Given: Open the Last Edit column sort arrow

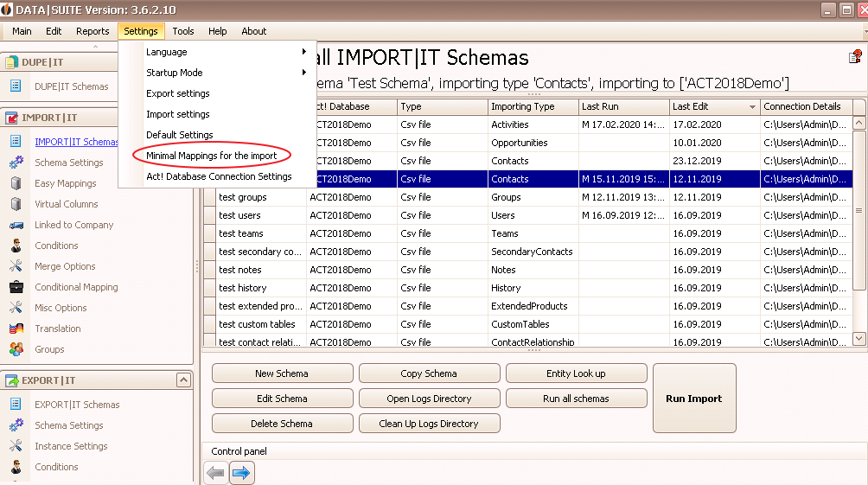Looking at the screenshot, I should point(752,107).
